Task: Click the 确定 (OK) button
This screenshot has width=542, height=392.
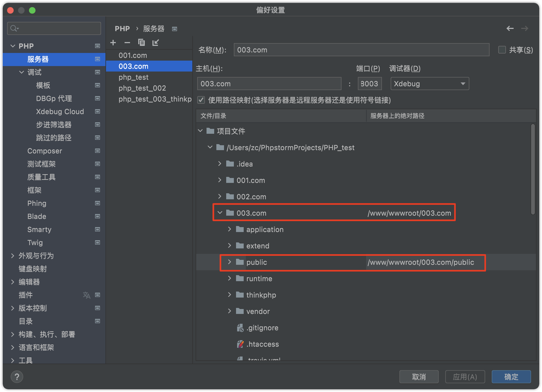Action: pyautogui.click(x=511, y=377)
